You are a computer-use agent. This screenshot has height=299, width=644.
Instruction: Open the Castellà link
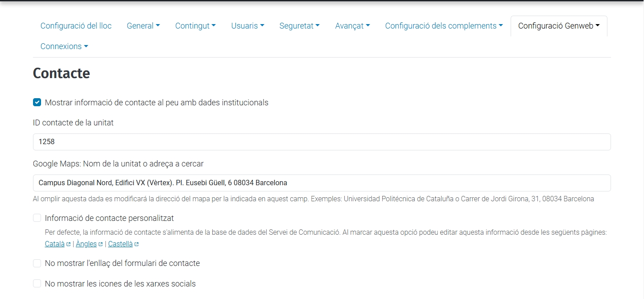tap(120, 244)
